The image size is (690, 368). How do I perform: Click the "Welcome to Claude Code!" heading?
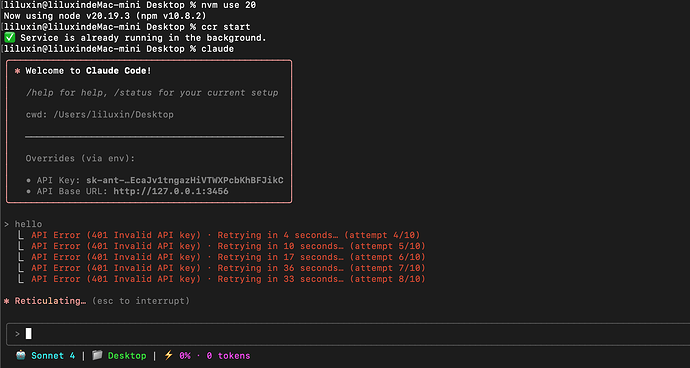click(88, 71)
